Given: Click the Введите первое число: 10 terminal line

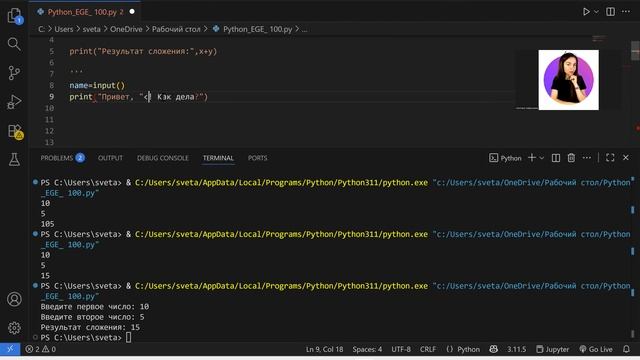Looking at the screenshot, I should coord(95,307).
